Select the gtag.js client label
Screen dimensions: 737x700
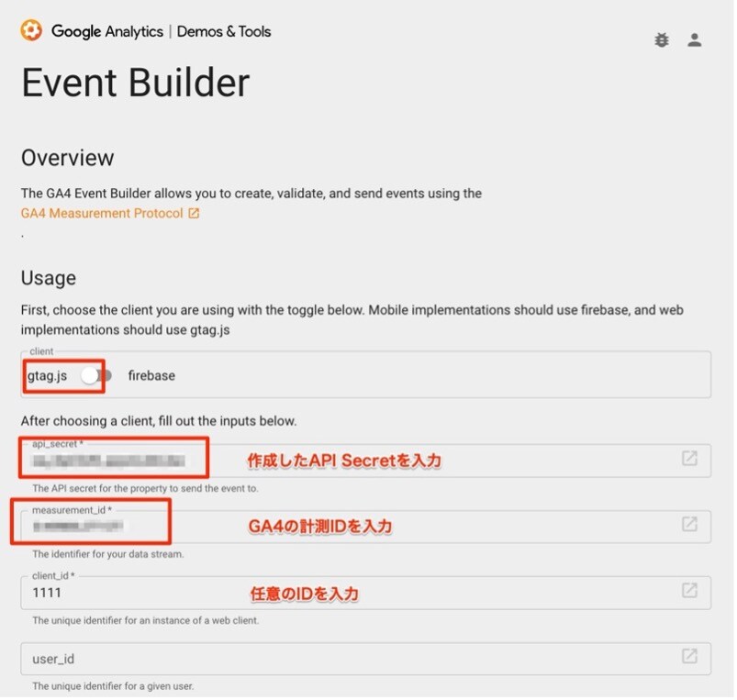point(47,375)
